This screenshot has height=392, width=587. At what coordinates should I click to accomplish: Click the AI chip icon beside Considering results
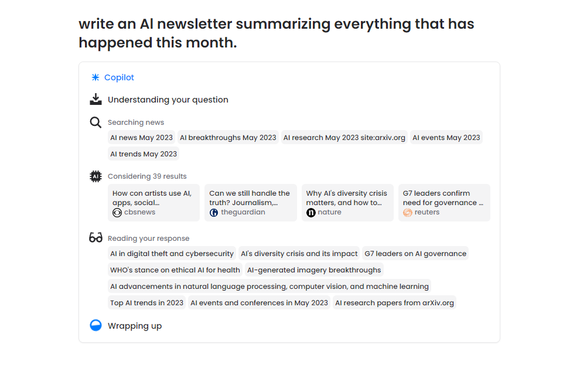point(95,176)
